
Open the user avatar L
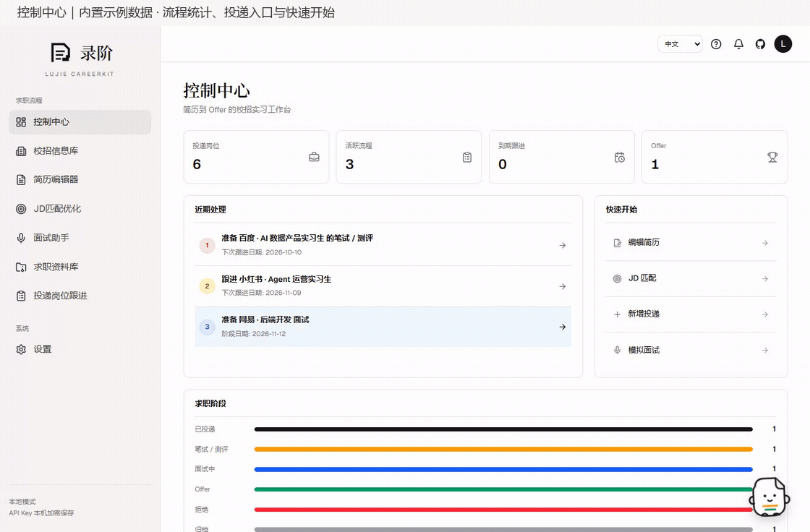click(783, 44)
